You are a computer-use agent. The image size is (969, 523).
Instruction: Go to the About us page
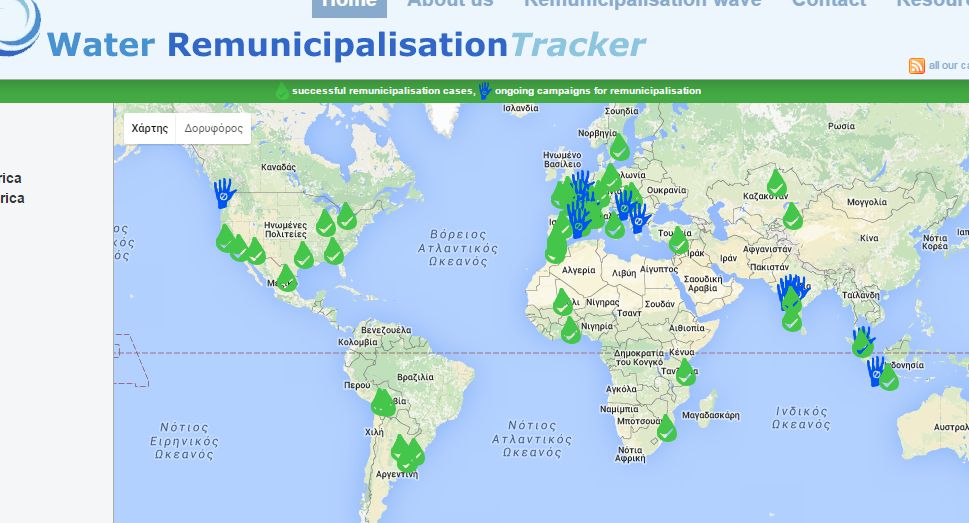pos(450,4)
